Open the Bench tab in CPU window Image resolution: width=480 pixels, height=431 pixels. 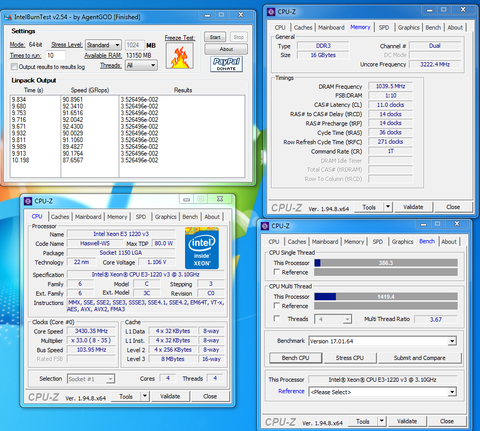coord(190,217)
